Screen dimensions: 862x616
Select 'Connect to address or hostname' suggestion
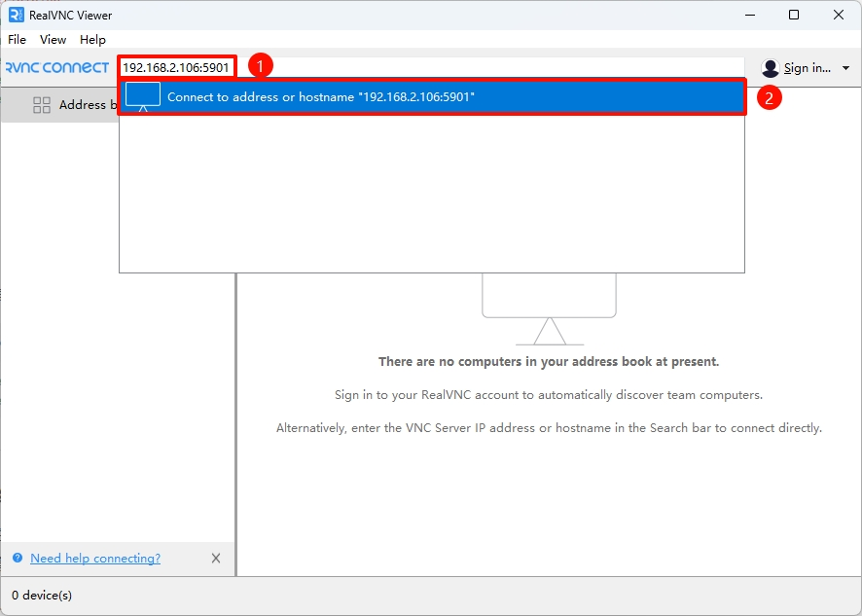tap(432, 96)
